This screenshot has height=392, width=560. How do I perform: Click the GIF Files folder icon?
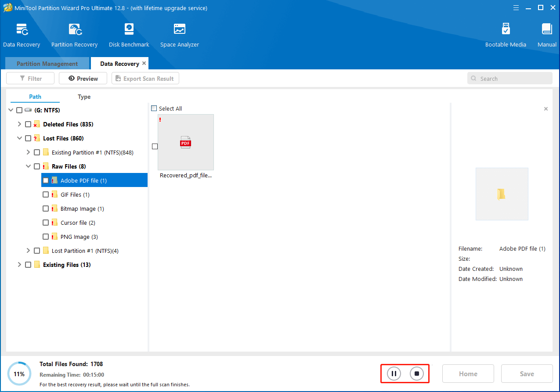click(54, 194)
